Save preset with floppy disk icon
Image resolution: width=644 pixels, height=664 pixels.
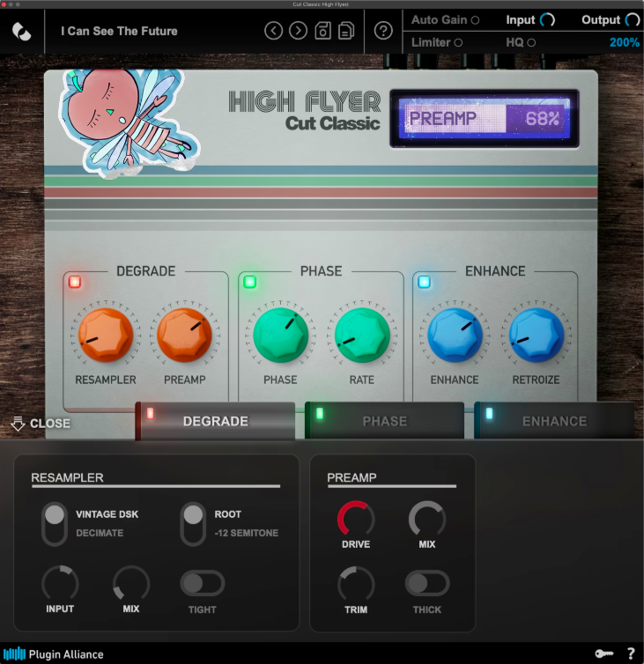pos(322,31)
